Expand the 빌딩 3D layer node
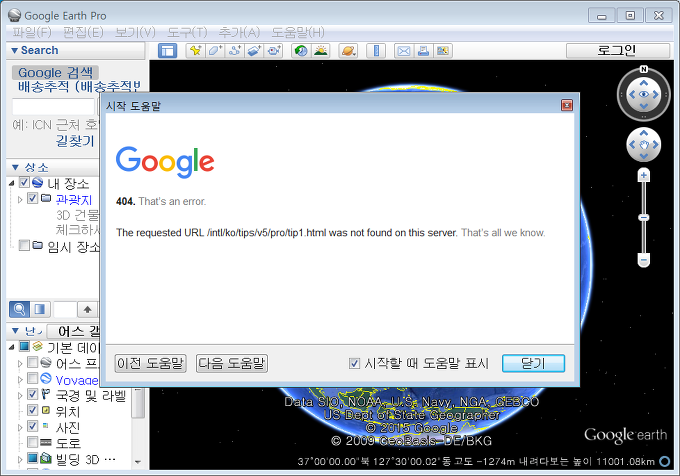This screenshot has width=680, height=476. (x=20, y=460)
